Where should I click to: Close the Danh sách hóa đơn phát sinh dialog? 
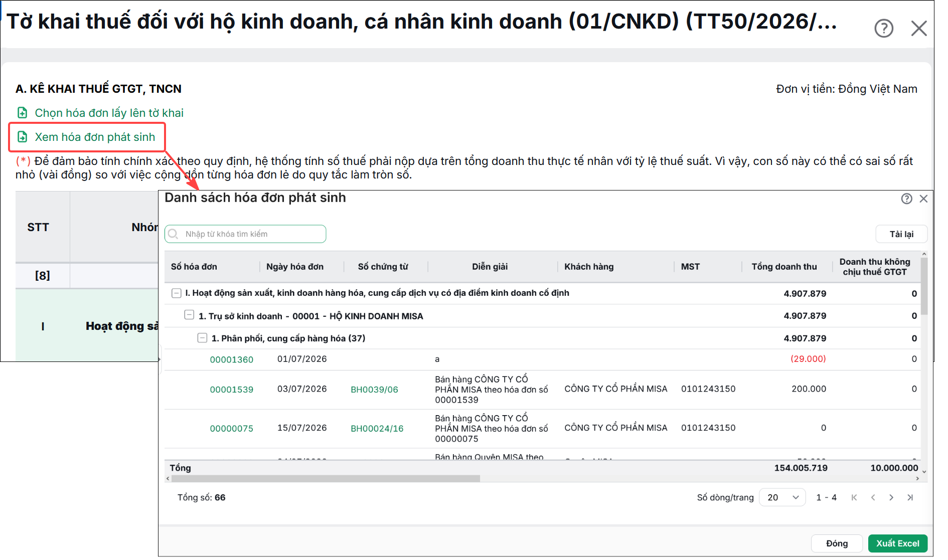(x=923, y=199)
